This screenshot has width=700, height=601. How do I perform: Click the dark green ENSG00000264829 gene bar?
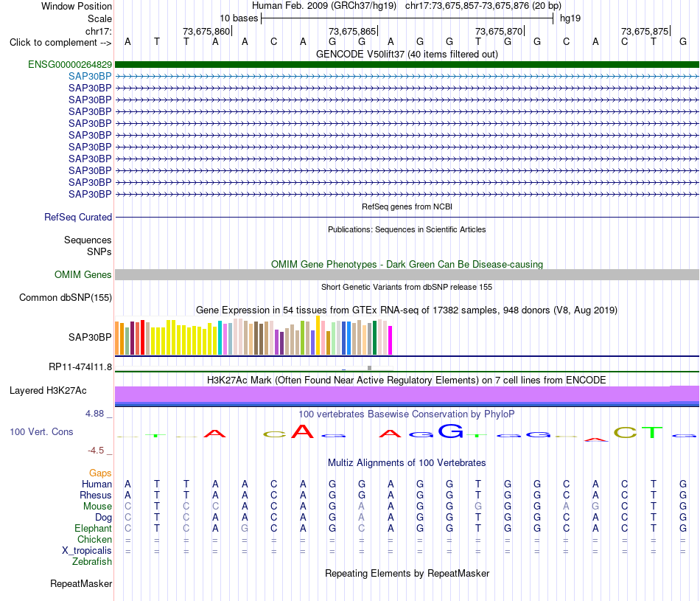[407, 64]
